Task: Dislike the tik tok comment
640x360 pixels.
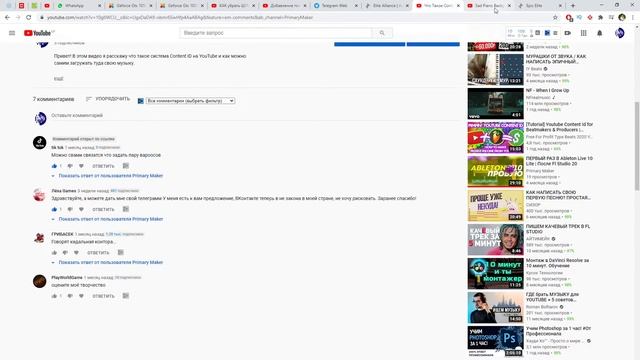Action: click(70, 166)
